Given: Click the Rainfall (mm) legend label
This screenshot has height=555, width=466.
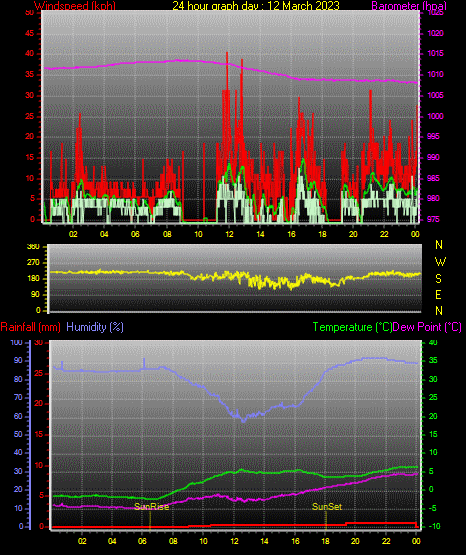Looking at the screenshot, I should coord(31,327).
